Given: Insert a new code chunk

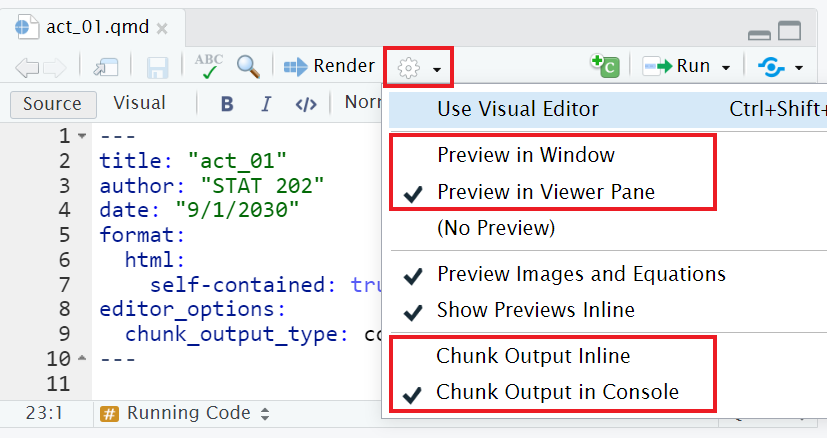Looking at the screenshot, I should [604, 66].
